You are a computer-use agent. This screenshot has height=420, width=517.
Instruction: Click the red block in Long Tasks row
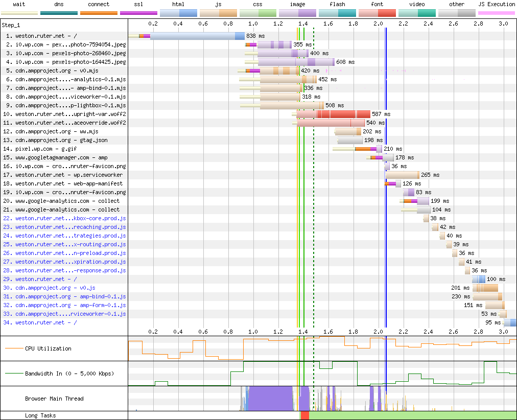[x=305, y=416]
